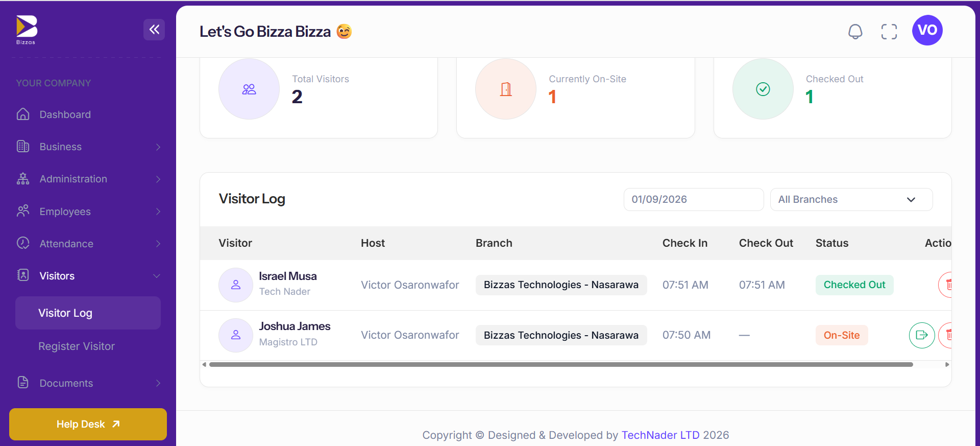This screenshot has width=980, height=446.
Task: Delete Israel Musa visitor record
Action: 945,285
